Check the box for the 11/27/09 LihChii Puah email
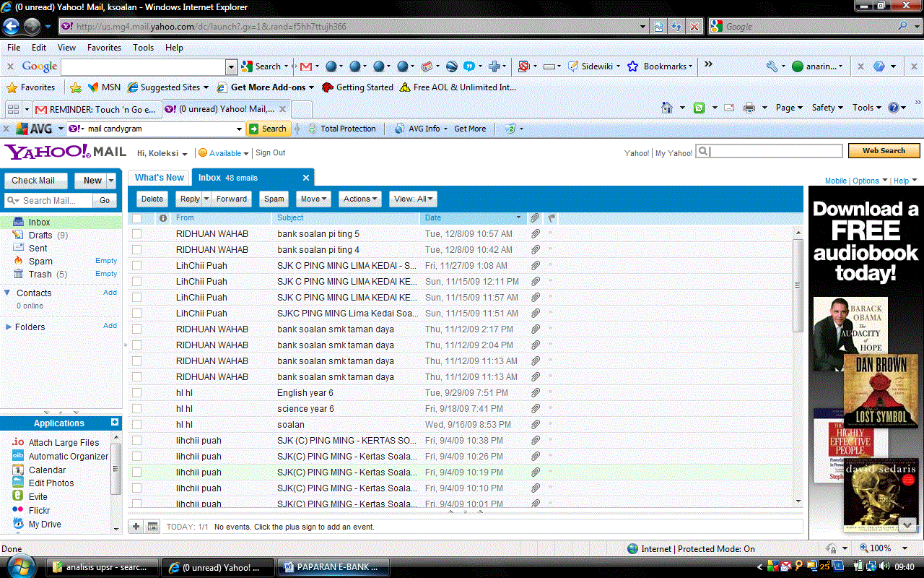This screenshot has width=924, height=578. tap(136, 266)
